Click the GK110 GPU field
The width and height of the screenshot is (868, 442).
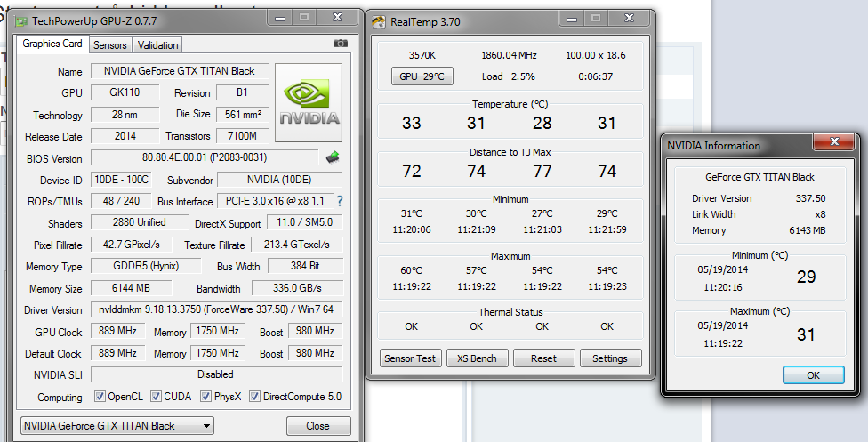tap(125, 92)
